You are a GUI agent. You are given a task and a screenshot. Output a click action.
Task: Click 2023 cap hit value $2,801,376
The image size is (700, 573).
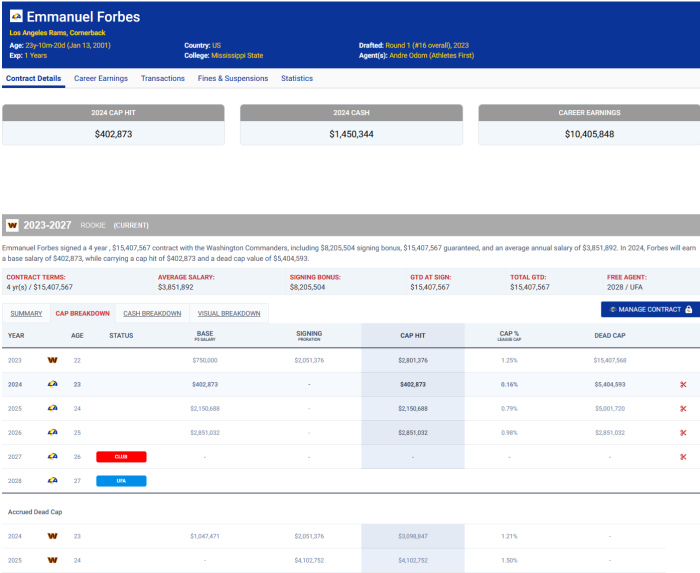(x=413, y=360)
